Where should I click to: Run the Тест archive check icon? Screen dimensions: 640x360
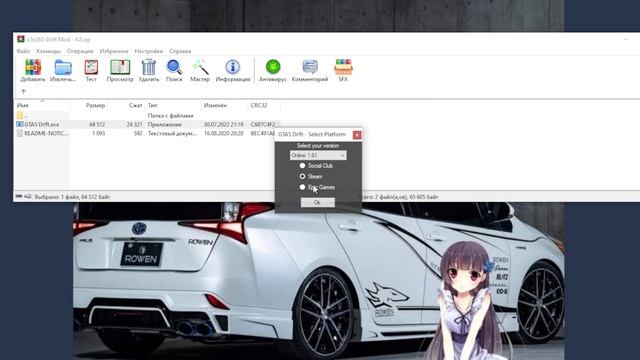click(91, 67)
